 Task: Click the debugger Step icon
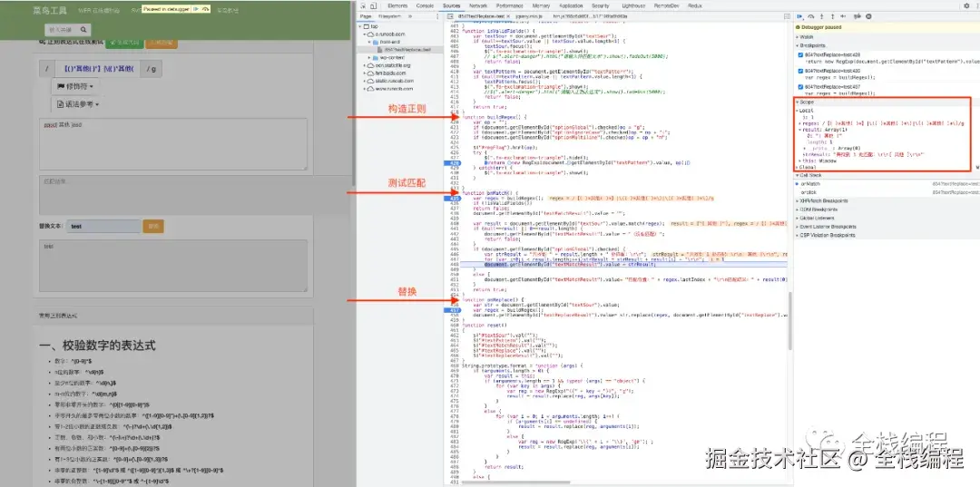pyautogui.click(x=844, y=17)
